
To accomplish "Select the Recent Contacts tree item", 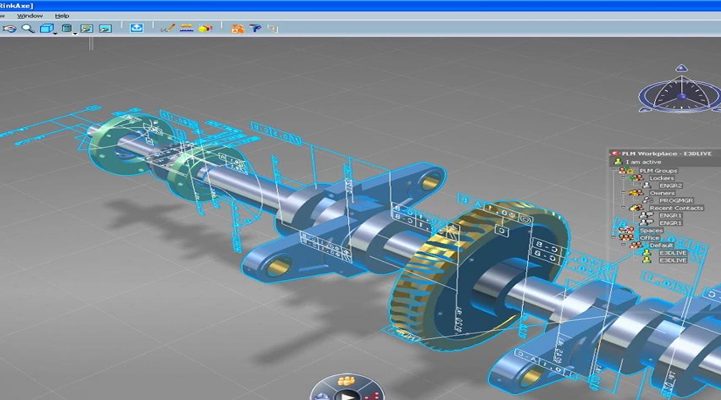I will (677, 208).
